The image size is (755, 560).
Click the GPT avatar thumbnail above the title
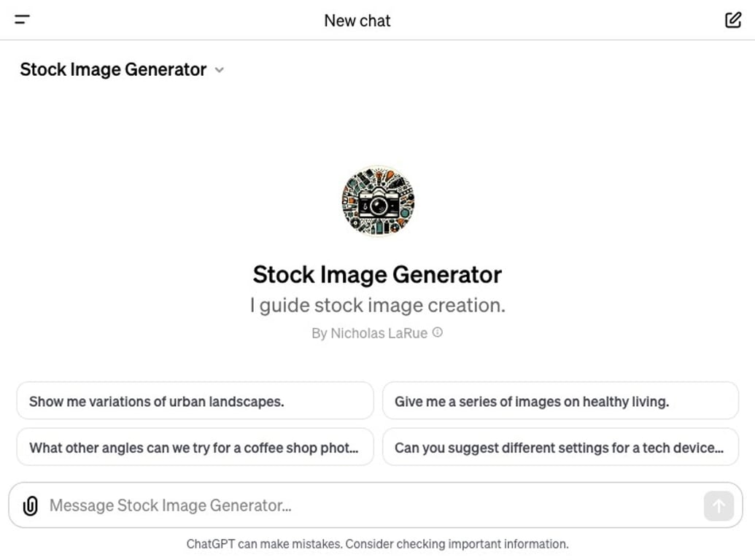pyautogui.click(x=377, y=201)
